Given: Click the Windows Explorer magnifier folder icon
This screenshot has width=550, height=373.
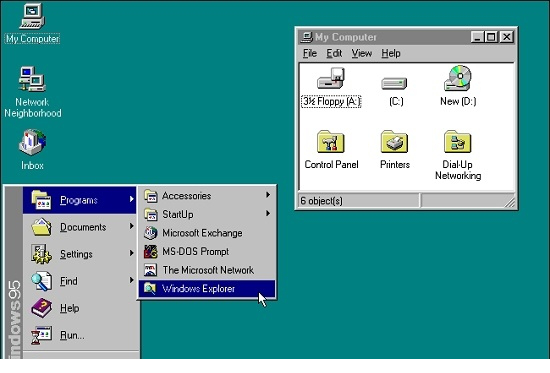Looking at the screenshot, I should coord(150,288).
